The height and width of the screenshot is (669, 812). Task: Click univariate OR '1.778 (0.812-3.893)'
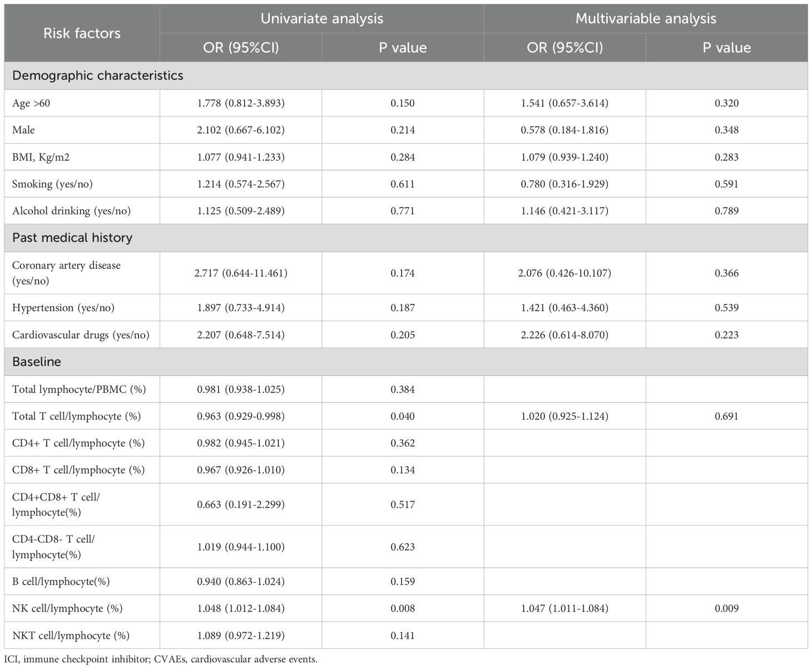(241, 103)
